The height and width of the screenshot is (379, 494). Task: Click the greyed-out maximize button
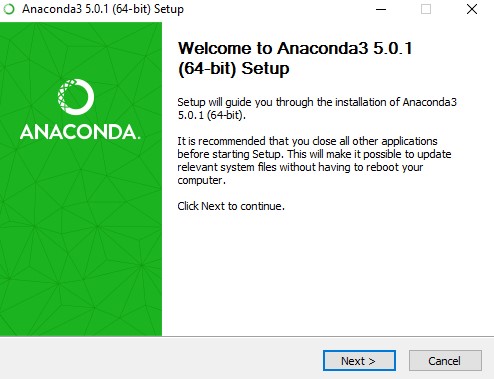click(x=426, y=9)
